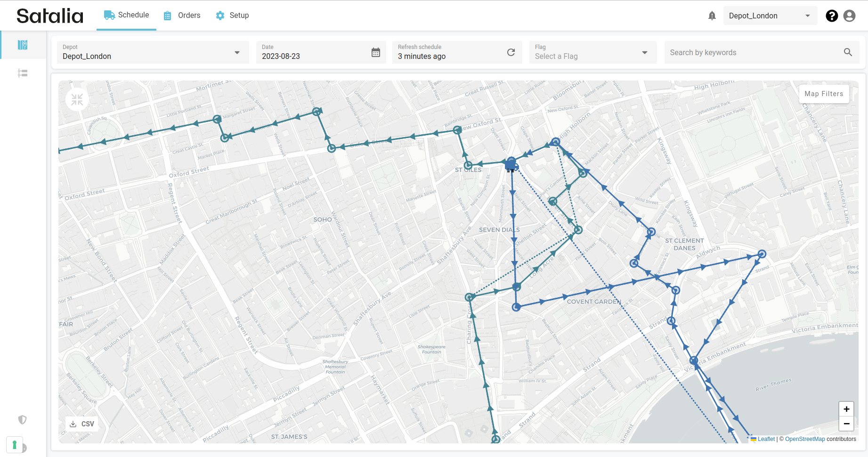Click the collapse map icon

pos(77,99)
